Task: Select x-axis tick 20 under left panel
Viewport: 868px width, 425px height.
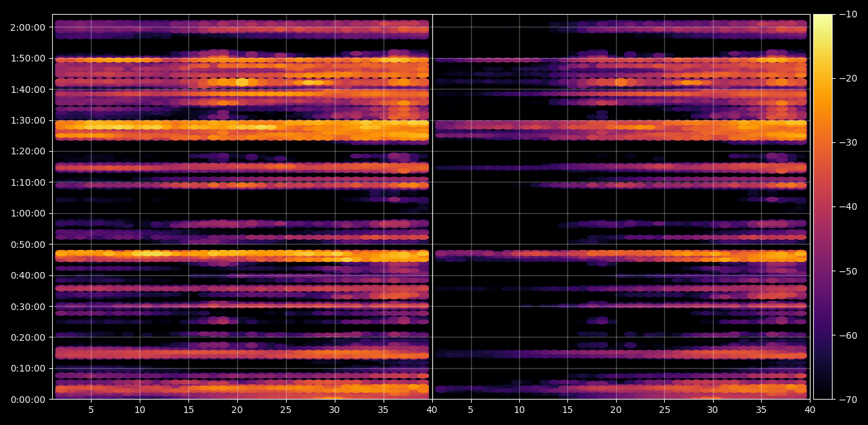Action: [x=237, y=410]
